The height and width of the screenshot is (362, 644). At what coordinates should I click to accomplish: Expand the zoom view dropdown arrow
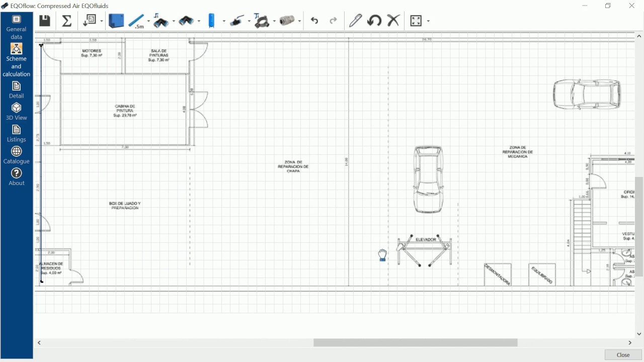428,21
